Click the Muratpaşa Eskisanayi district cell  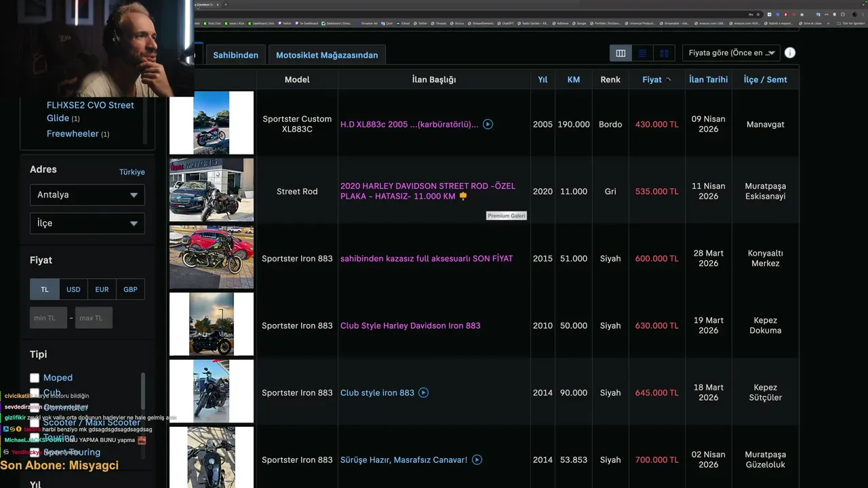[765, 191]
